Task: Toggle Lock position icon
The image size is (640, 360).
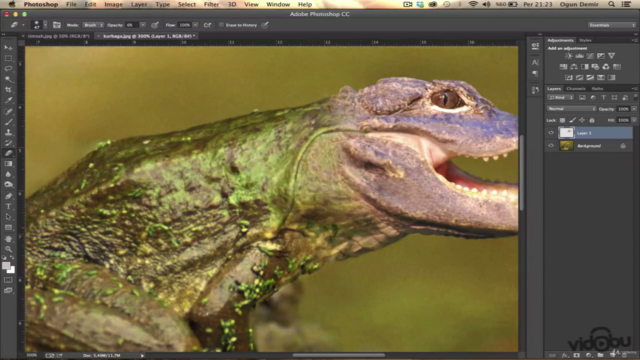Action: point(582,120)
